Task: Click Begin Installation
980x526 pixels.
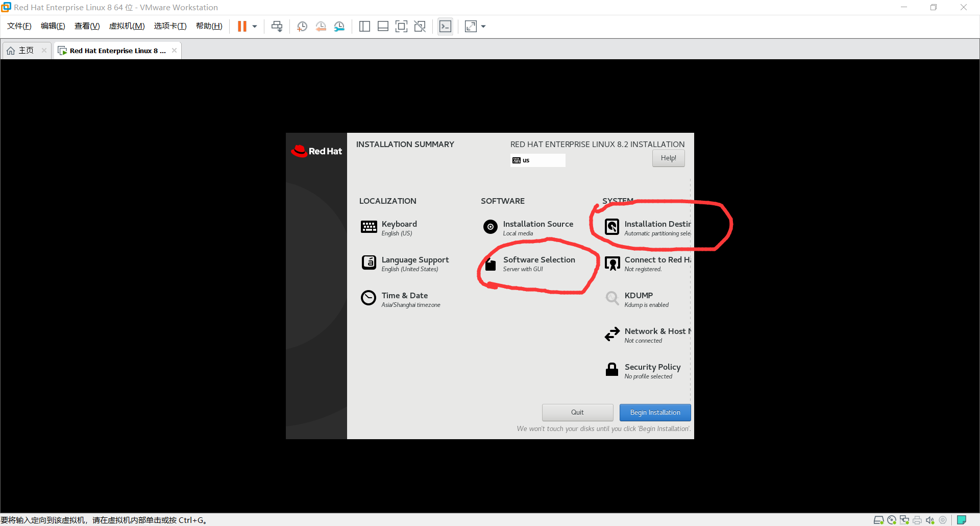Action: point(655,413)
